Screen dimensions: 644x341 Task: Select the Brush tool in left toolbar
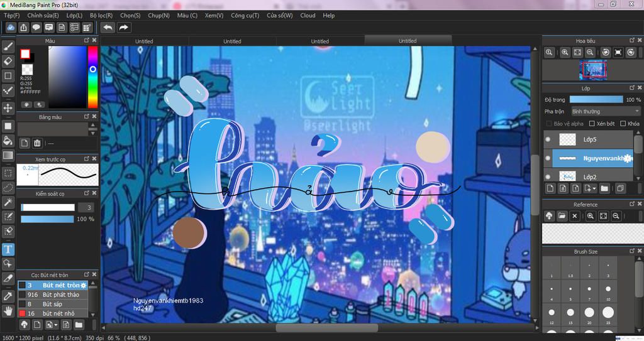8,46
